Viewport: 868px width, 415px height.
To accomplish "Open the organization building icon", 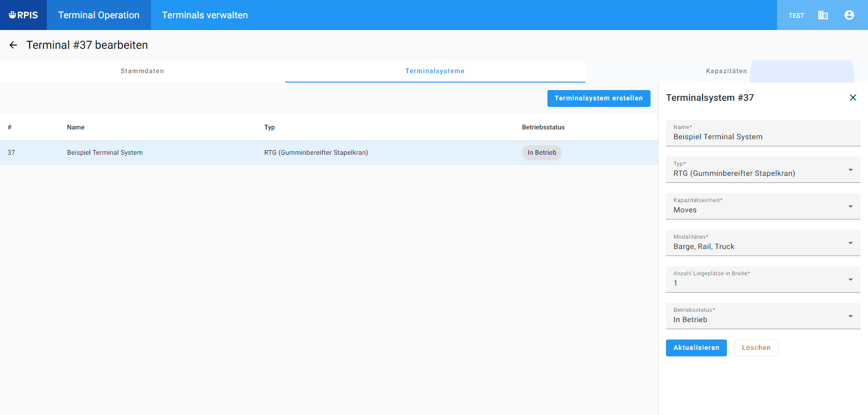I will point(823,15).
